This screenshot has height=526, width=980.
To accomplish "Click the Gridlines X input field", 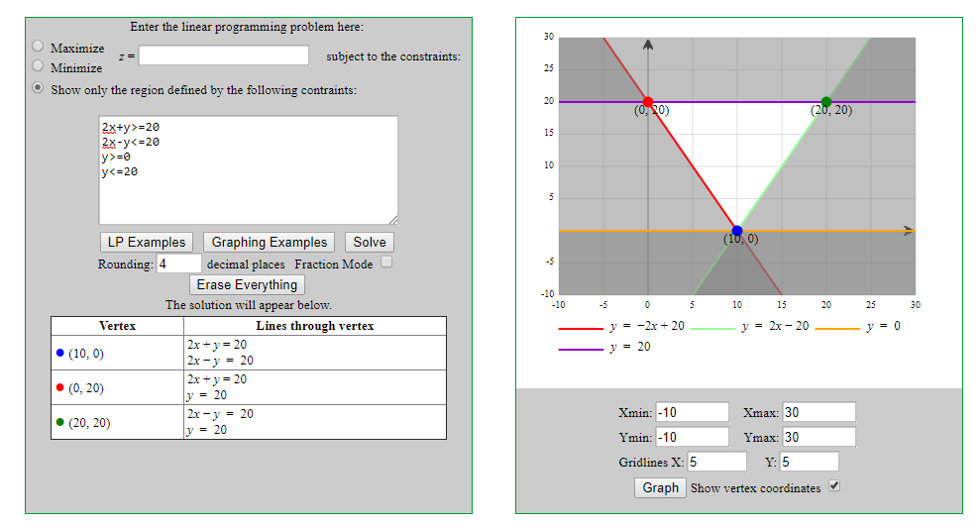I will pos(716,462).
